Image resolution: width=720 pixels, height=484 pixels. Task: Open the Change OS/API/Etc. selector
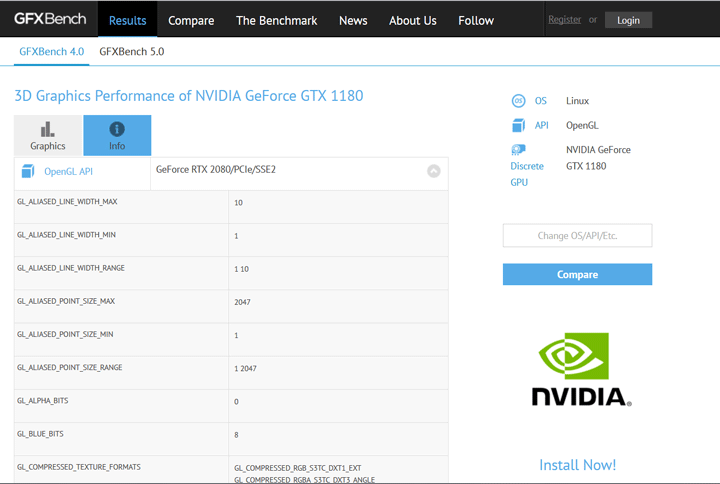pyautogui.click(x=577, y=236)
